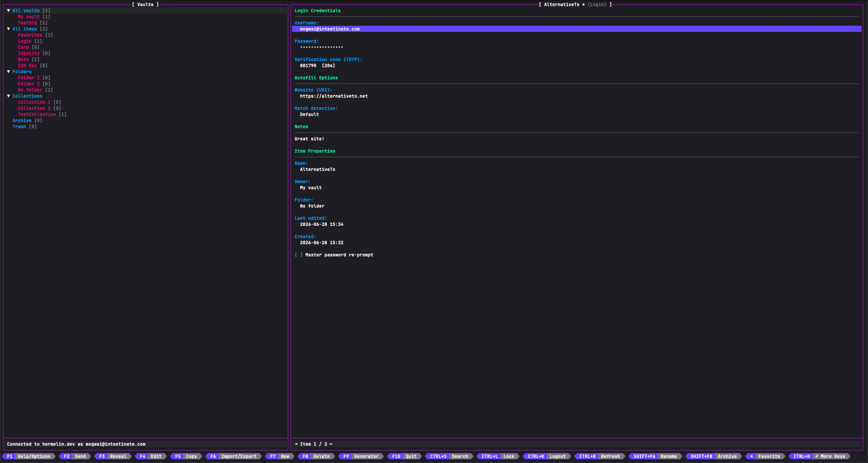This screenshot has height=463, width=868.
Task: Select TestOrg vault entry
Action: tap(27, 23)
